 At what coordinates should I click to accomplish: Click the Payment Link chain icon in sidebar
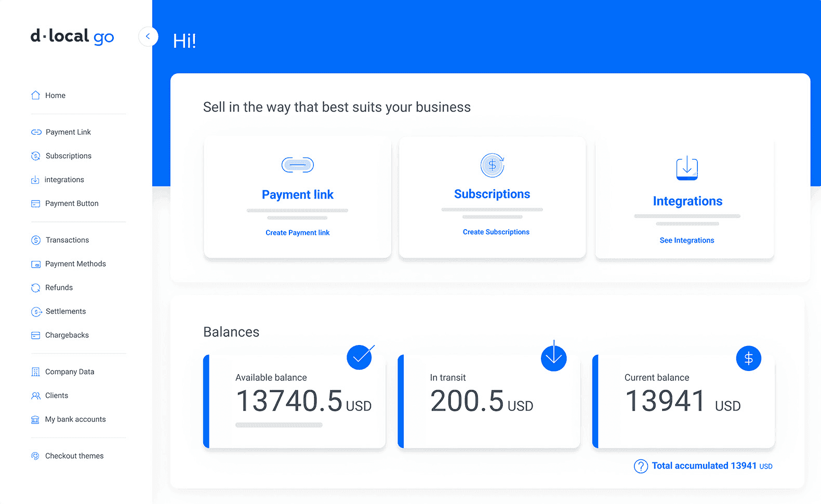tap(36, 132)
